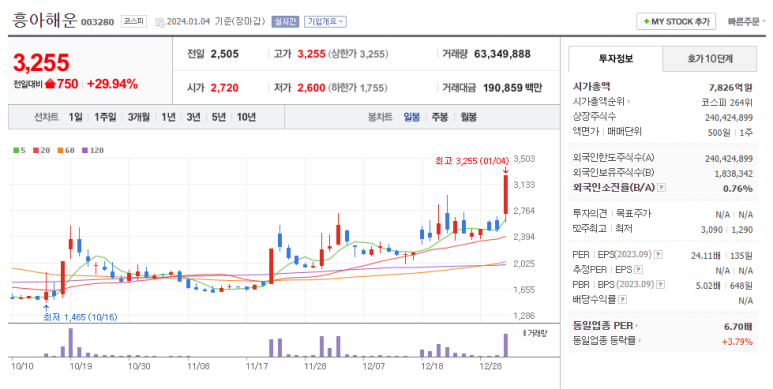This screenshot has width=773, height=389.
Task: Click the 0.76% foreign ownership ratio
Action: [738, 188]
